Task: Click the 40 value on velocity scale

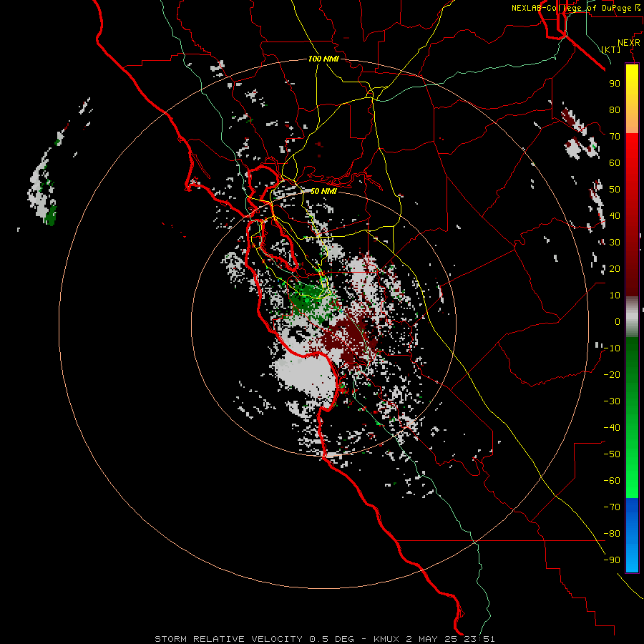Action: point(615,215)
